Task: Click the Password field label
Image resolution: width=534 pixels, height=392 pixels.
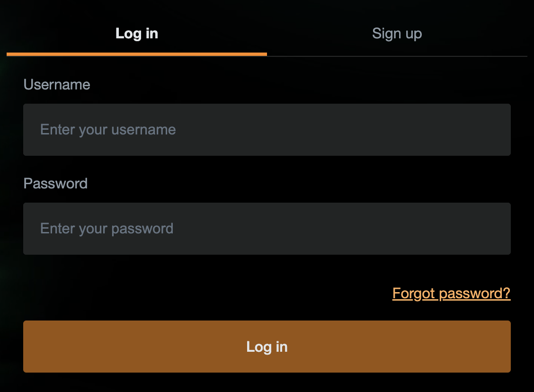Action: click(x=55, y=184)
